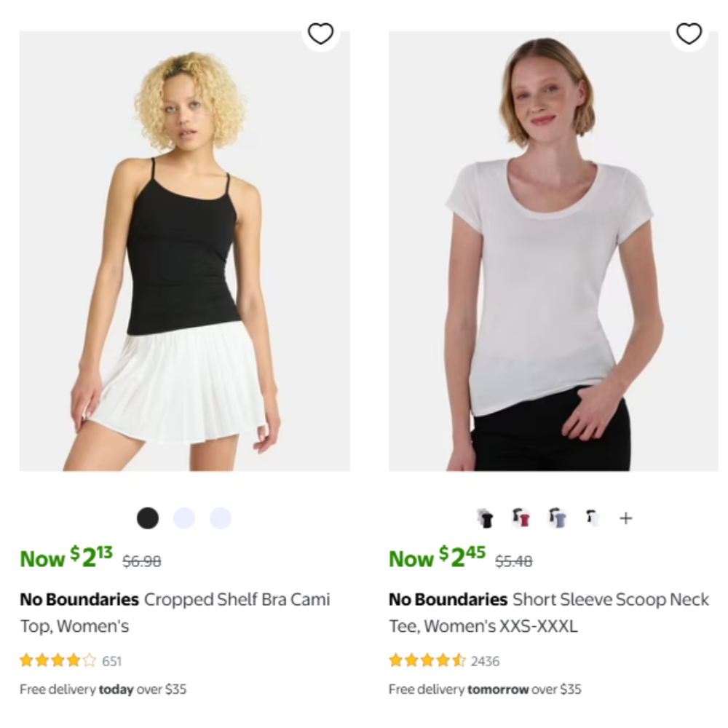The height and width of the screenshot is (728, 728).
Task: Click the cami's star rating
Action: [x=58, y=661]
